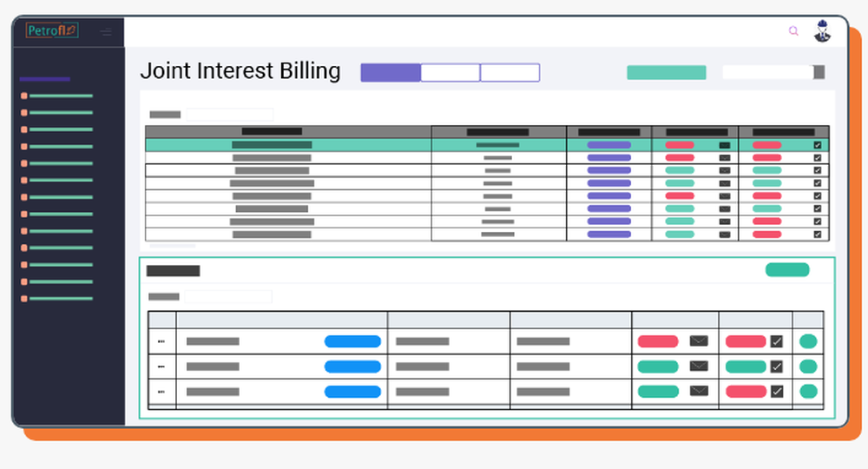Toggle checkbox in highlighted green upper-table row
This screenshot has height=469, width=868.
(x=818, y=145)
